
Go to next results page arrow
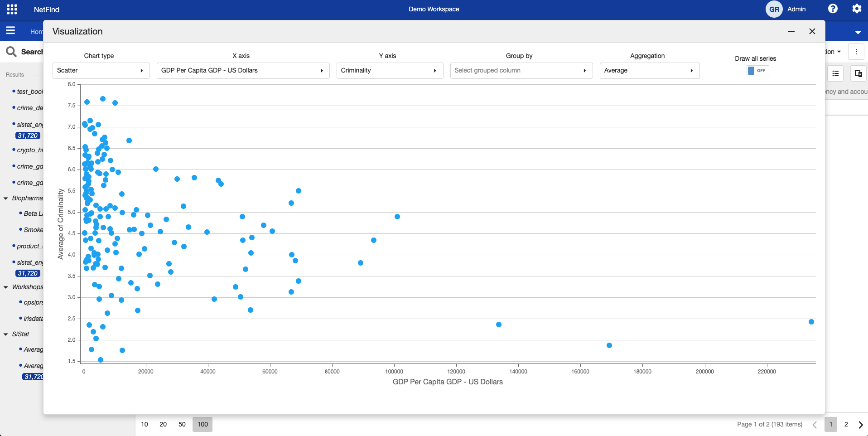[860, 425]
